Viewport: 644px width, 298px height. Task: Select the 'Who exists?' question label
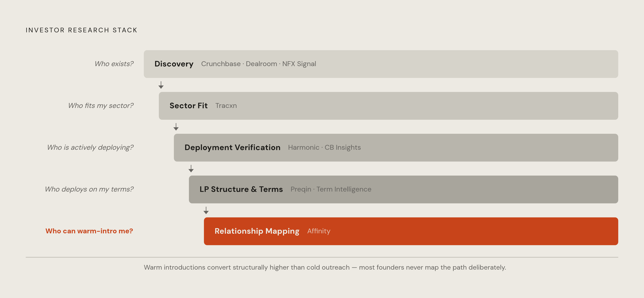[x=114, y=64]
